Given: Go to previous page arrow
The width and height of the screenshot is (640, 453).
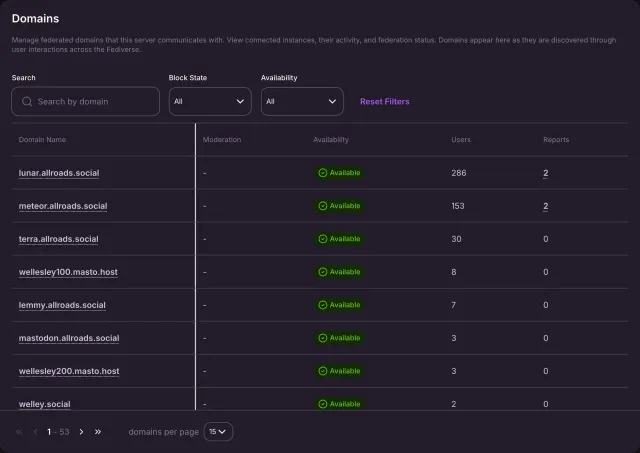Looking at the screenshot, I should tap(36, 432).
